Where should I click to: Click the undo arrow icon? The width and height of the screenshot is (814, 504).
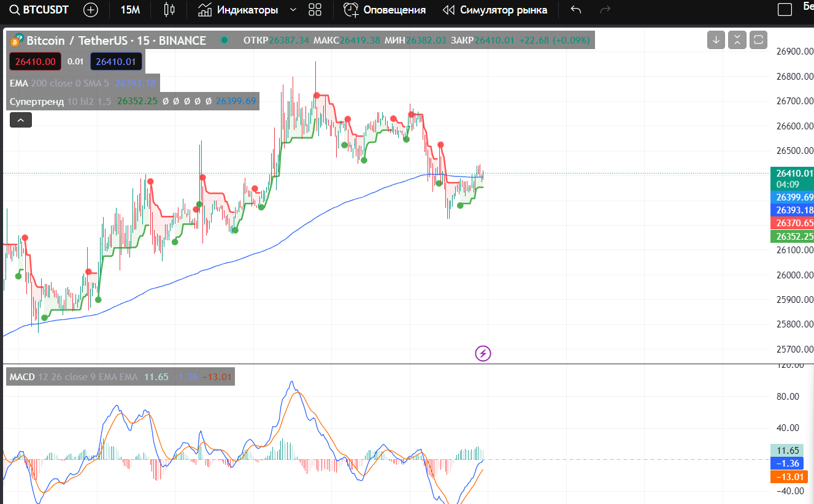[x=575, y=10]
